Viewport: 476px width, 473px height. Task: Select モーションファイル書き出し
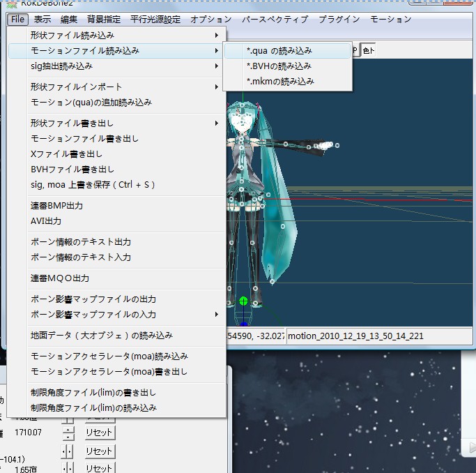[x=117, y=139]
